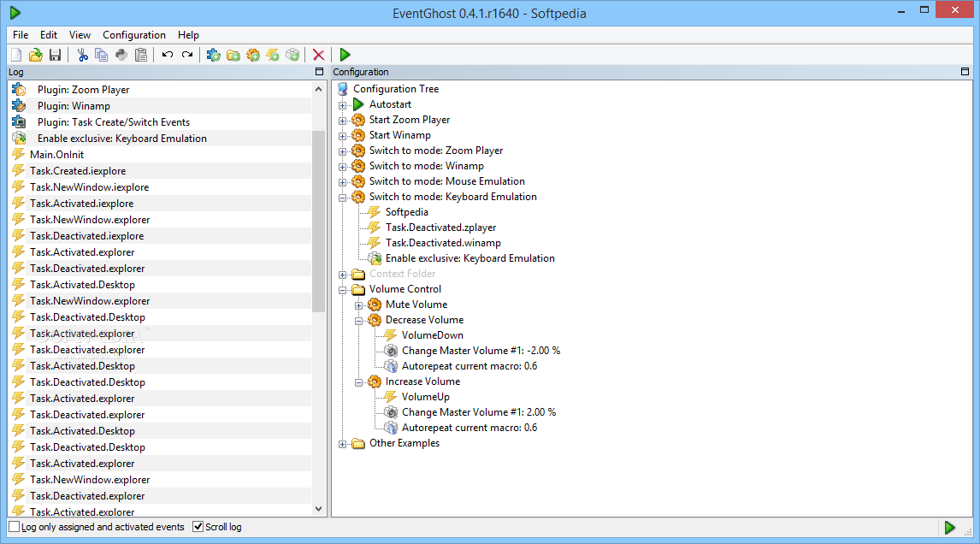Select Task.Created.iexplore log entry
This screenshot has width=980, height=544.
click(x=78, y=171)
